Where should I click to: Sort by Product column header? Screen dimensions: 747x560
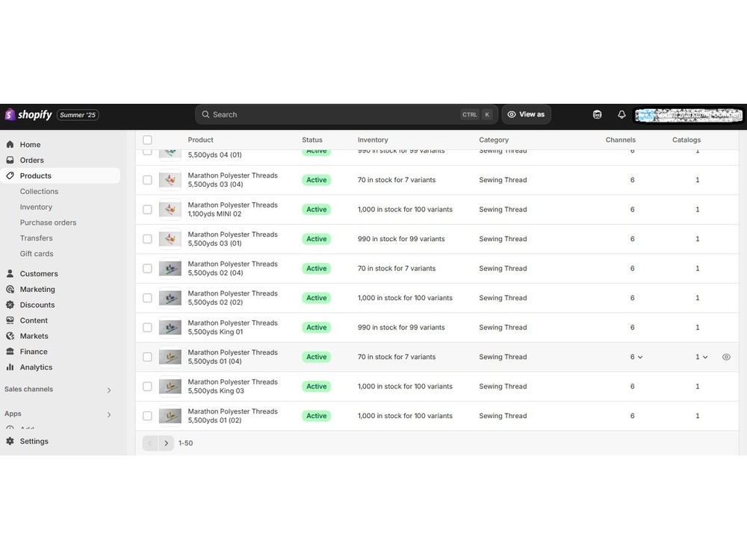coord(200,140)
